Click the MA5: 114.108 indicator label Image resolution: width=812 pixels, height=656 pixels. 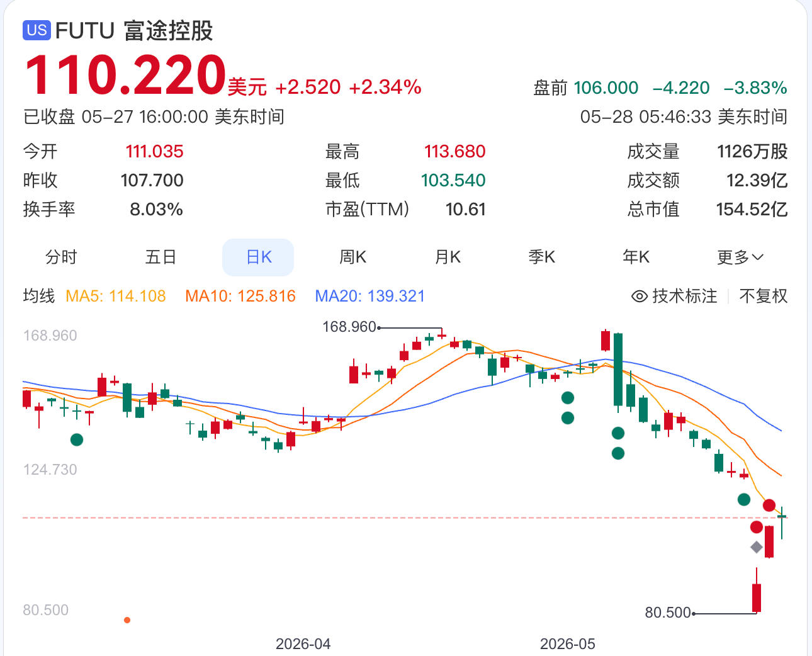(116, 296)
